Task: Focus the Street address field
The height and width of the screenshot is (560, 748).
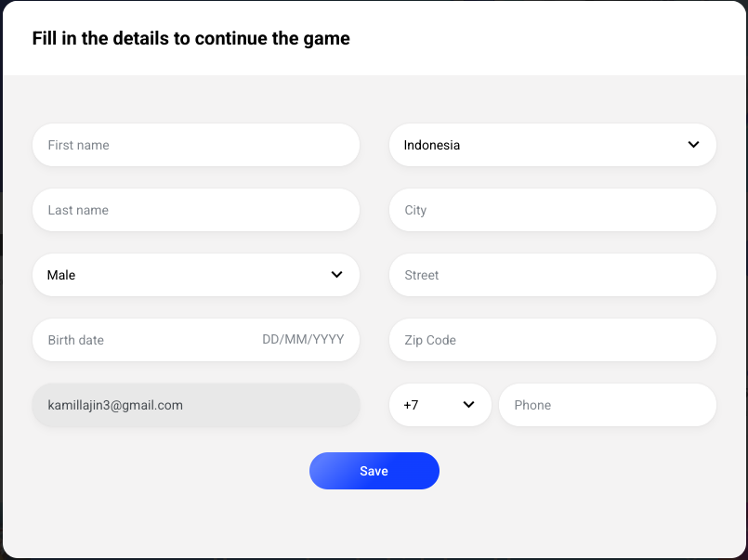Action: pos(552,275)
